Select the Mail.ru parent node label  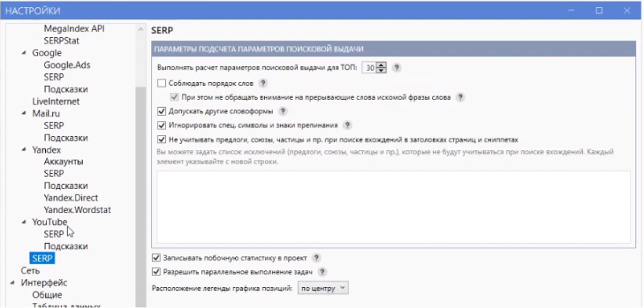pyautogui.click(x=46, y=113)
